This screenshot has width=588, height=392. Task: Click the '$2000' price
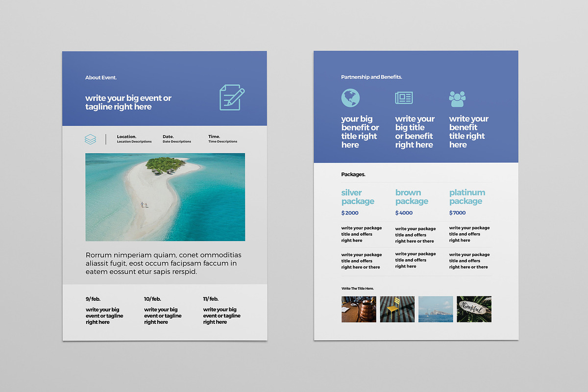pyautogui.click(x=350, y=213)
